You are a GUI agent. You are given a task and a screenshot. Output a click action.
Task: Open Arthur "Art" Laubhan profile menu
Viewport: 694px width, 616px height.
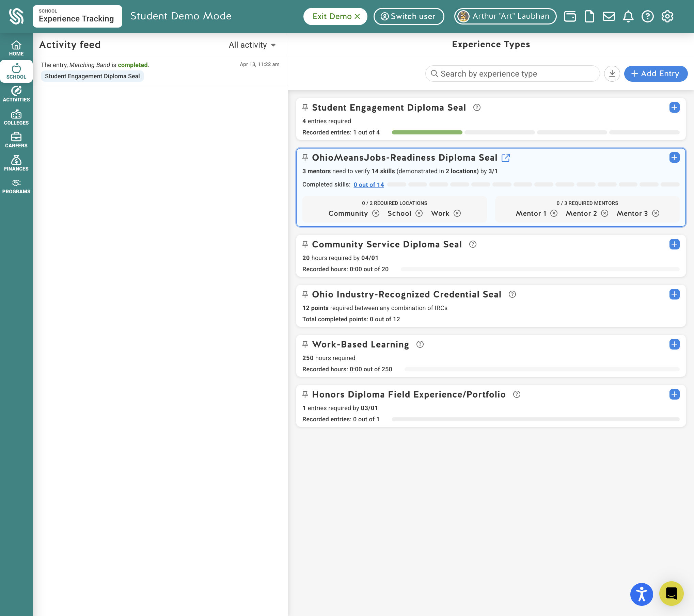pyautogui.click(x=505, y=16)
